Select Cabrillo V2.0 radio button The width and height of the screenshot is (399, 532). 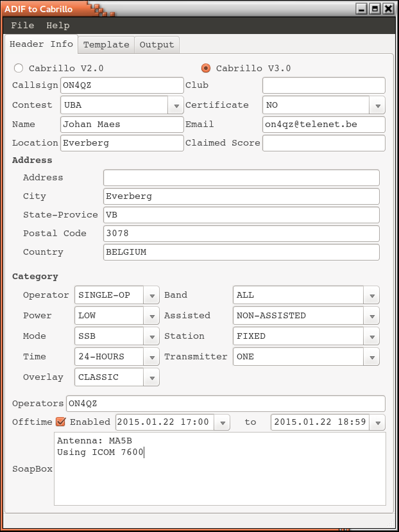coord(18,68)
